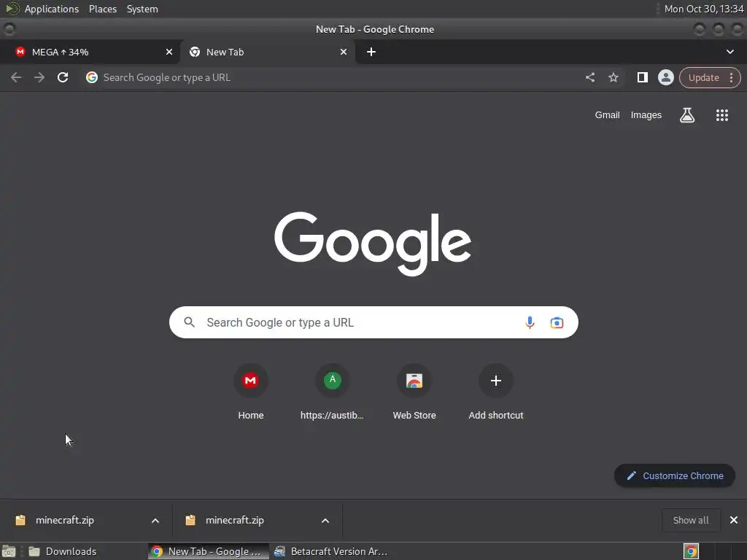Image resolution: width=747 pixels, height=560 pixels.
Task: Open the System menu
Action: click(142, 9)
